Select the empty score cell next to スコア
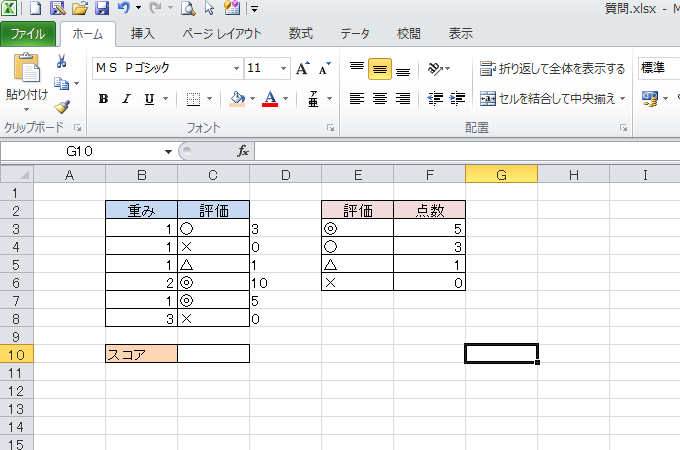The height and width of the screenshot is (450, 680). (213, 353)
